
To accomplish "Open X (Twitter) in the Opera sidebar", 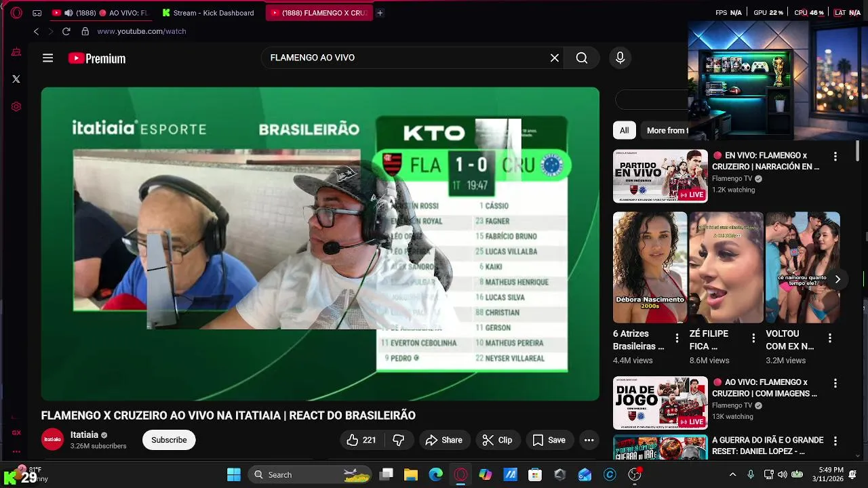I will [16, 79].
